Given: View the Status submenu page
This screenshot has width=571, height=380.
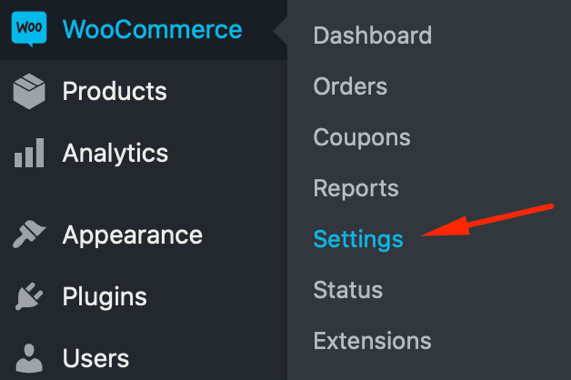Looking at the screenshot, I should click(x=348, y=290).
